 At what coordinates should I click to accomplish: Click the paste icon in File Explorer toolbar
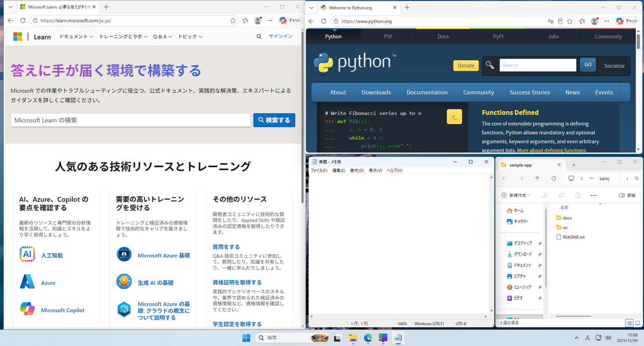(x=578, y=195)
